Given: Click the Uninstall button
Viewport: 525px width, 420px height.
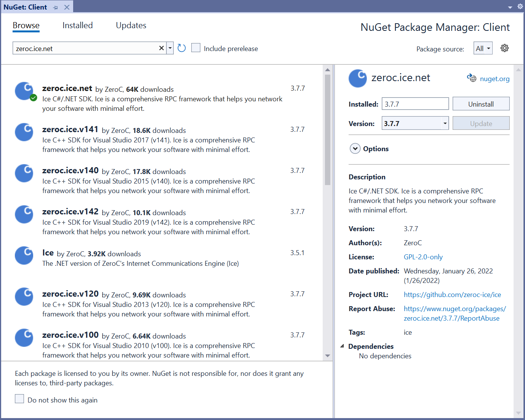Looking at the screenshot, I should click(481, 104).
